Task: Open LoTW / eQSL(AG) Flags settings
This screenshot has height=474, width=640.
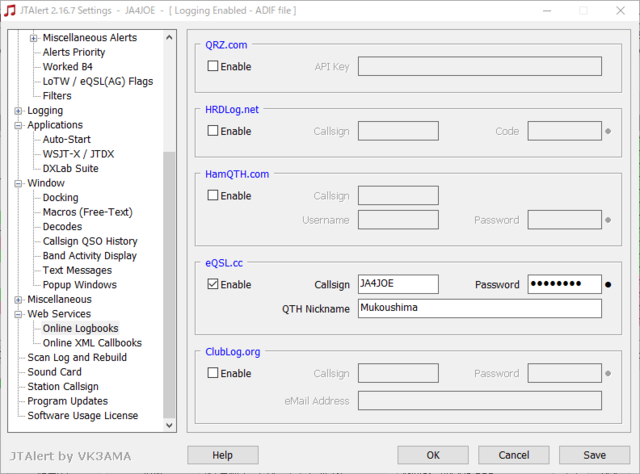Action: coord(98,81)
